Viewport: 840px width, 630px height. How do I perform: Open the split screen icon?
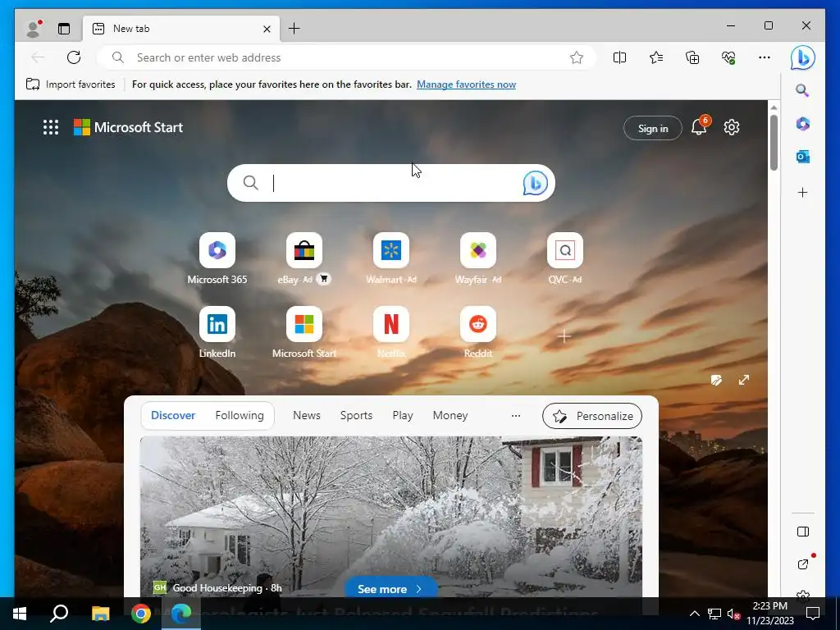coord(620,57)
